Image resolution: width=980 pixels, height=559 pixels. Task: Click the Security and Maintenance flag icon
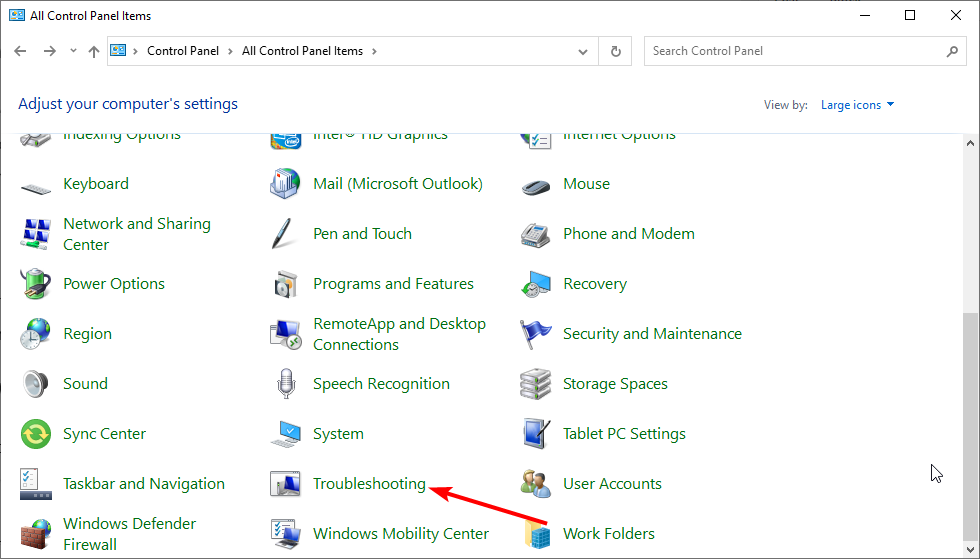536,334
